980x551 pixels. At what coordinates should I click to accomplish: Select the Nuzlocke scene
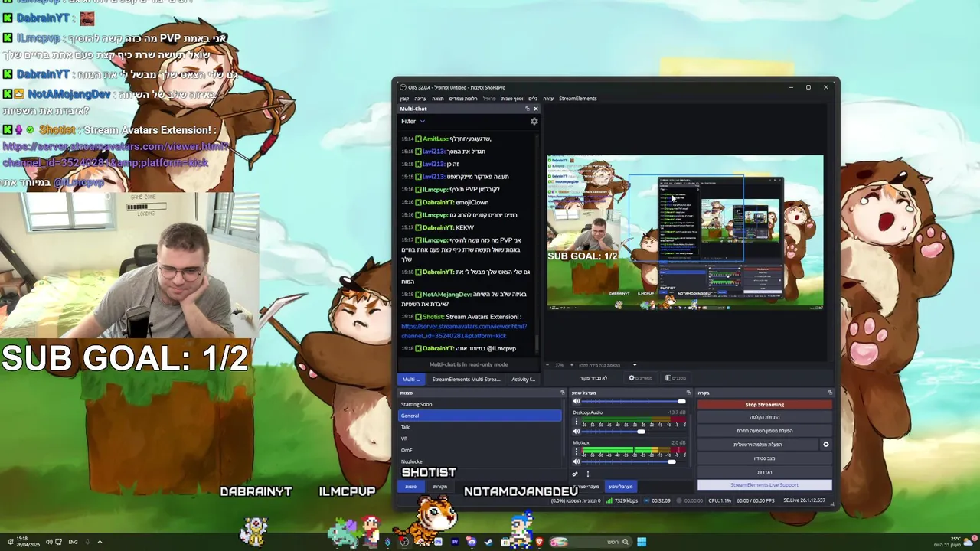pos(481,461)
